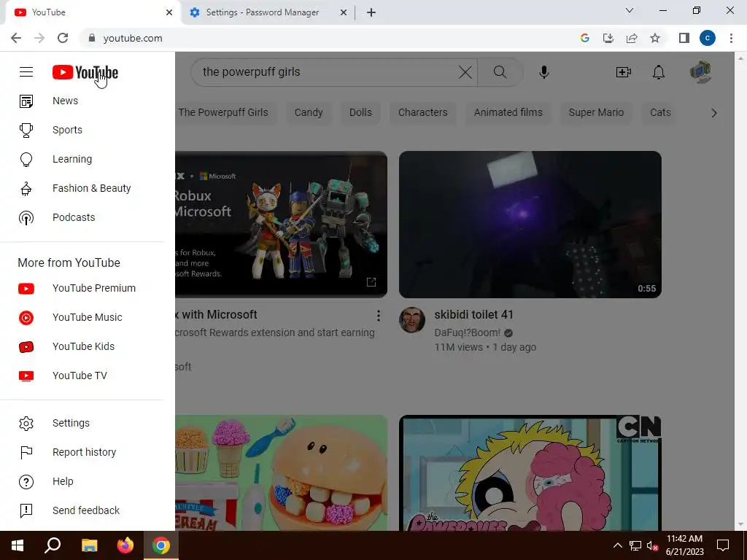The width and height of the screenshot is (747, 560).
Task: Click the Help question mark icon
Action: click(x=26, y=481)
